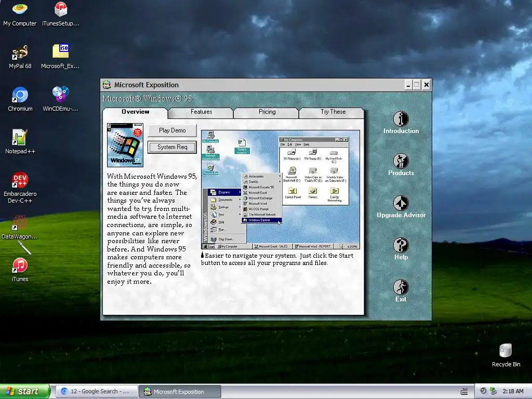Open the Windows XP start button
Screen dimensions: 532x399
(x=25, y=391)
